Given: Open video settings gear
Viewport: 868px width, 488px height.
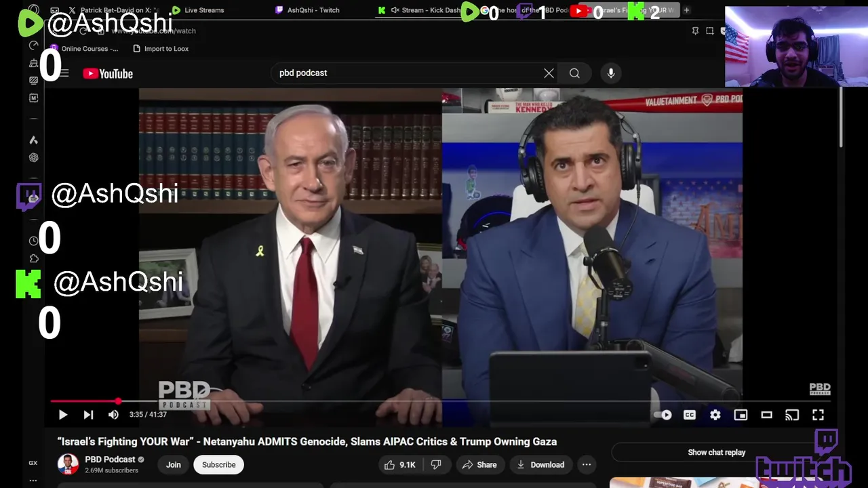Looking at the screenshot, I should coord(715,415).
